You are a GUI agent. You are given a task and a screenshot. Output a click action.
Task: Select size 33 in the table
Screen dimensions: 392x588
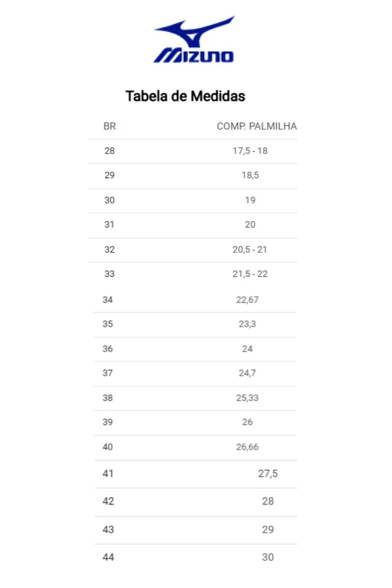109,274
